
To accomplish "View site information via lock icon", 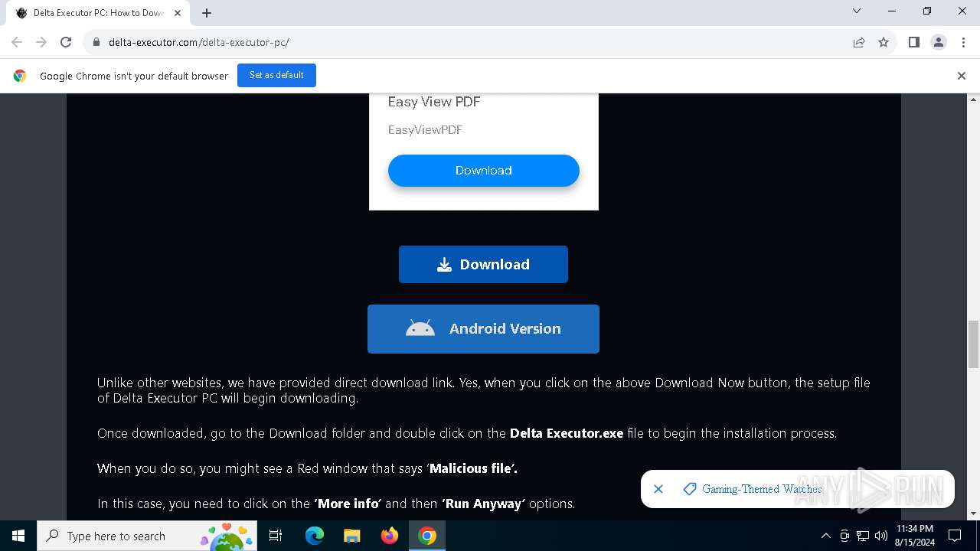I will [96, 42].
